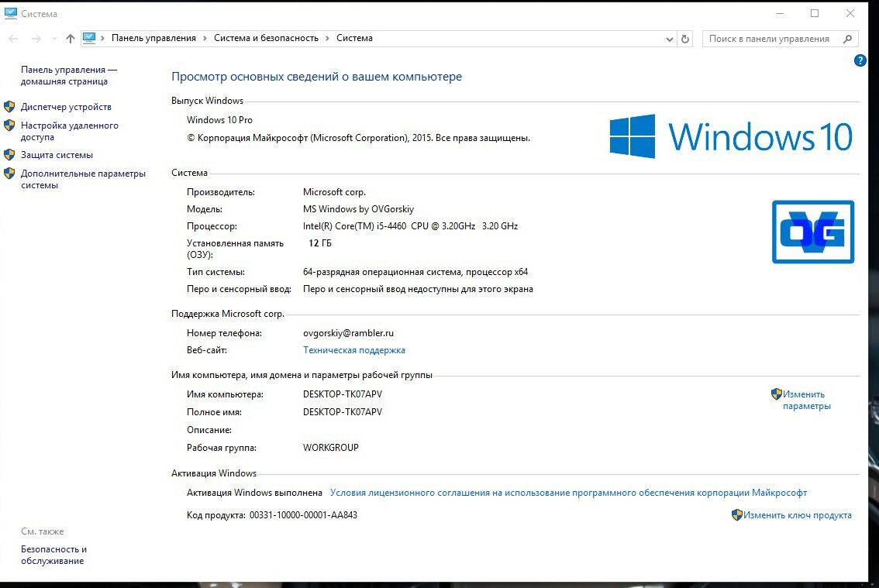
Task: Open Дополнительные параметры системы
Action: [83, 180]
